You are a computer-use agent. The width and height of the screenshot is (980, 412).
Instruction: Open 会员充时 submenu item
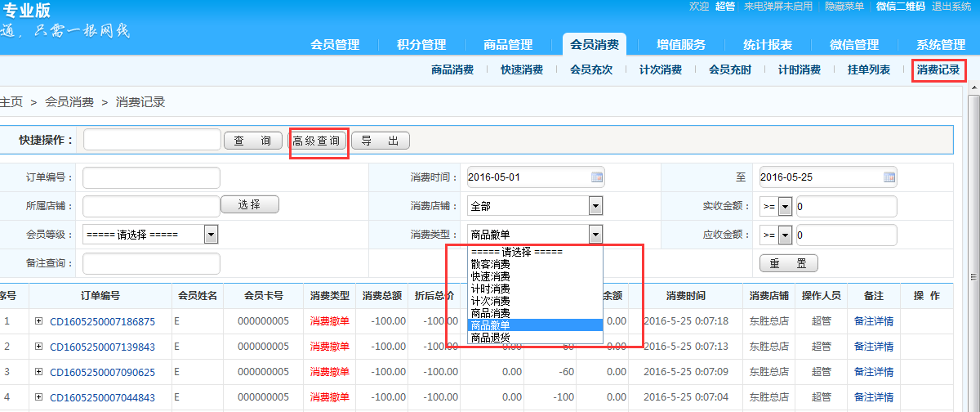tap(730, 70)
